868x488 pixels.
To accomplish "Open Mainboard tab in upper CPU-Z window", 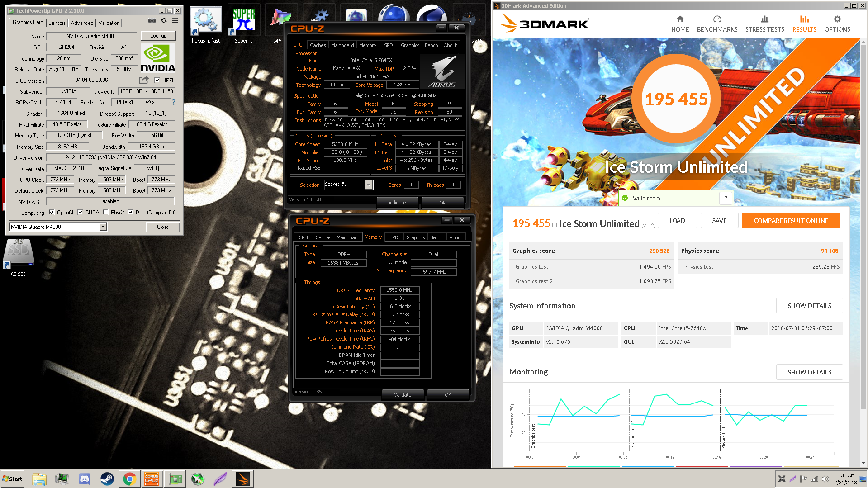I will click(x=342, y=45).
